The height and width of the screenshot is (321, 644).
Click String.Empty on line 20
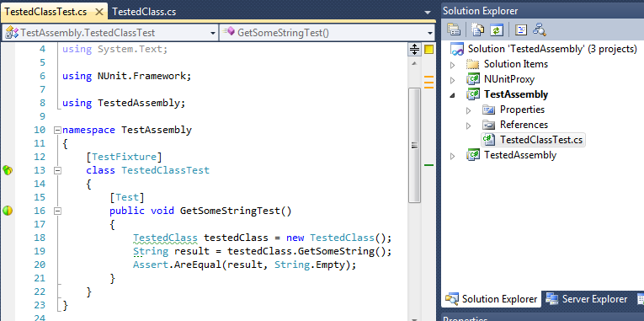[x=309, y=265]
